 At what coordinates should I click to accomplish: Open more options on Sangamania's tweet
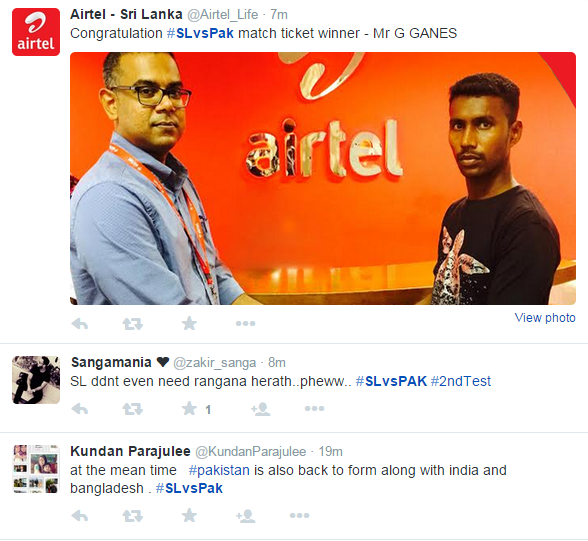(x=314, y=408)
